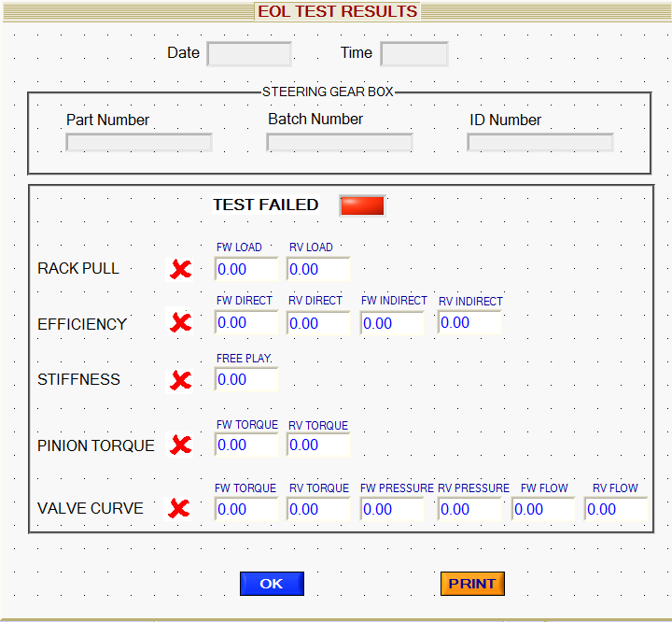Click the red X icon beside EFFICIENCY
This screenshot has height=622, width=672.
[x=181, y=323]
